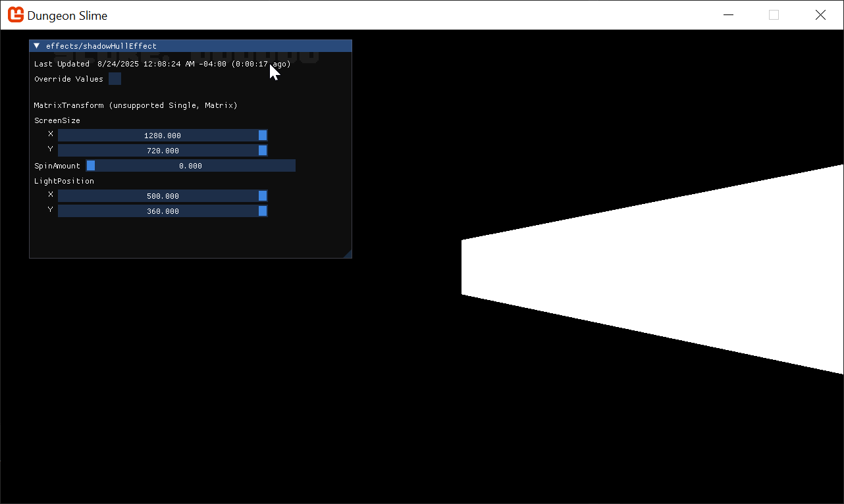Image resolution: width=844 pixels, height=504 pixels.
Task: Click the LightPosition Y slider grab handle
Action: [x=263, y=211]
